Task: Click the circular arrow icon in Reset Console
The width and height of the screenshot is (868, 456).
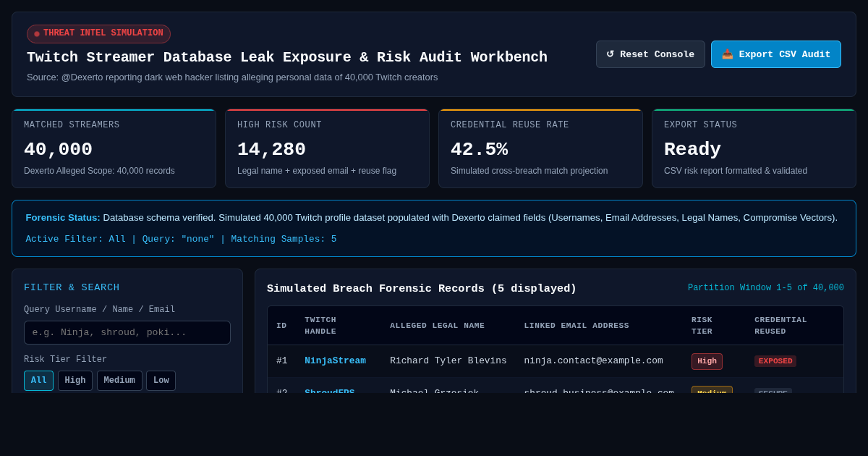Action: pos(610,54)
